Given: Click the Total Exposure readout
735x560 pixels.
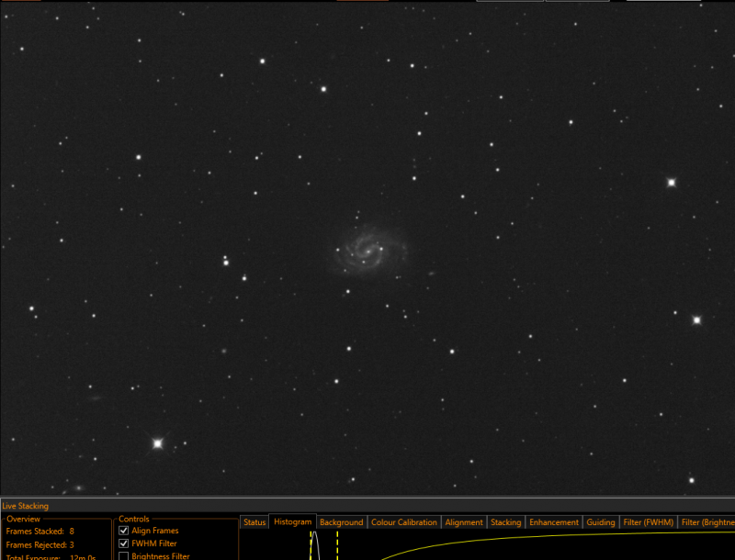Looking at the screenshot, I should coord(51,556).
